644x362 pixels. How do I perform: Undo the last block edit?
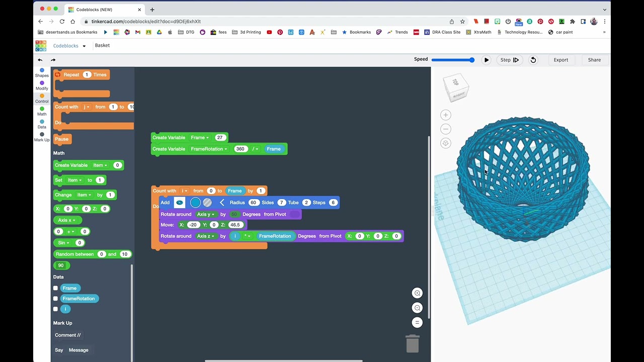(x=40, y=60)
